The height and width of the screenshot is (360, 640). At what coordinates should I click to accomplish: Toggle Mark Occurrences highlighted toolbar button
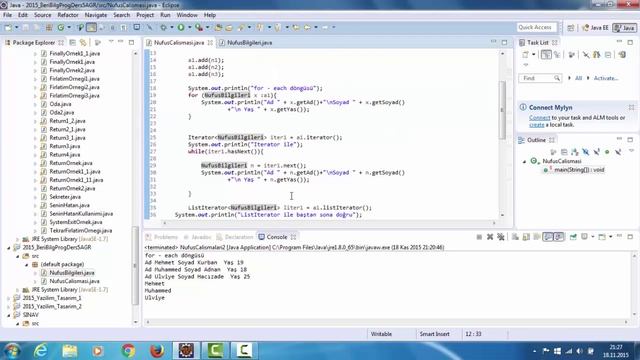tap(91, 27)
